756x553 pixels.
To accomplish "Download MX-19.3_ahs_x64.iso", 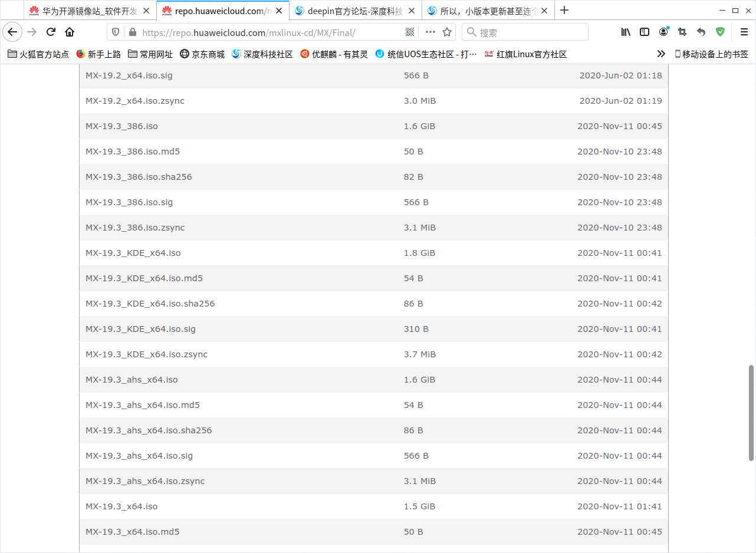I will pyautogui.click(x=132, y=380).
